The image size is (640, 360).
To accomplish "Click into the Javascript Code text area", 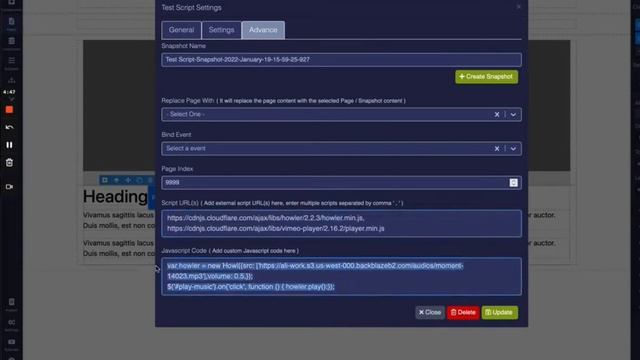I will pos(341,276).
